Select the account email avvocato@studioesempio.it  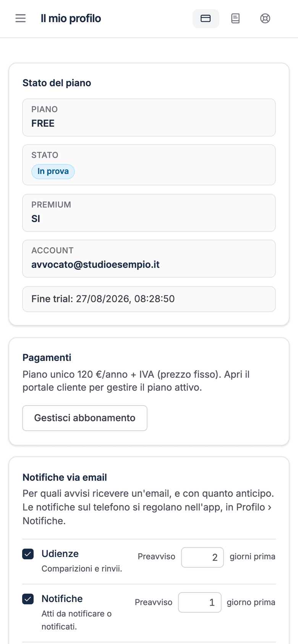[96, 264]
